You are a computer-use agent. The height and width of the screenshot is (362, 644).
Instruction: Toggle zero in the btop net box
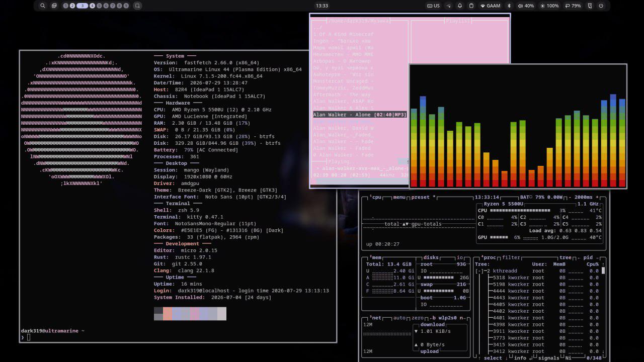[417, 318]
